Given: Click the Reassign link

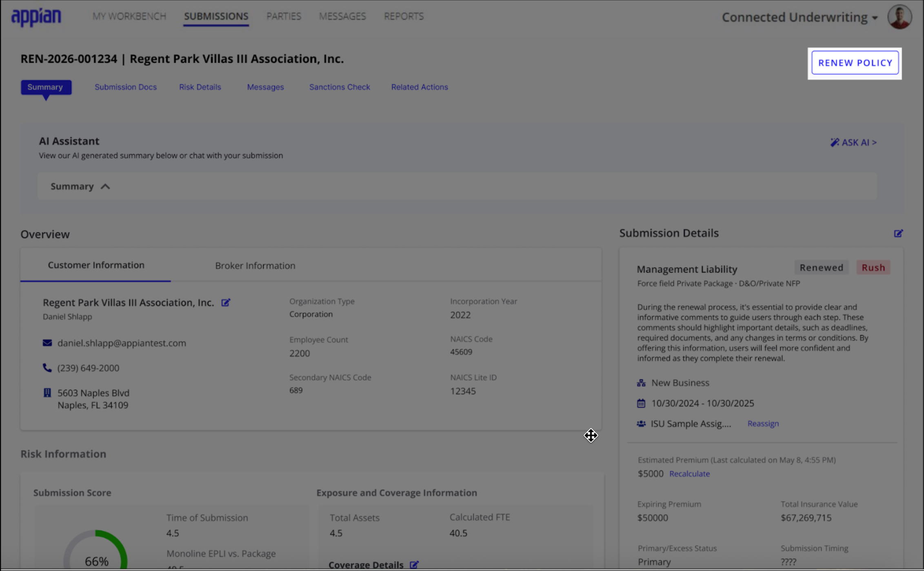Looking at the screenshot, I should [763, 424].
